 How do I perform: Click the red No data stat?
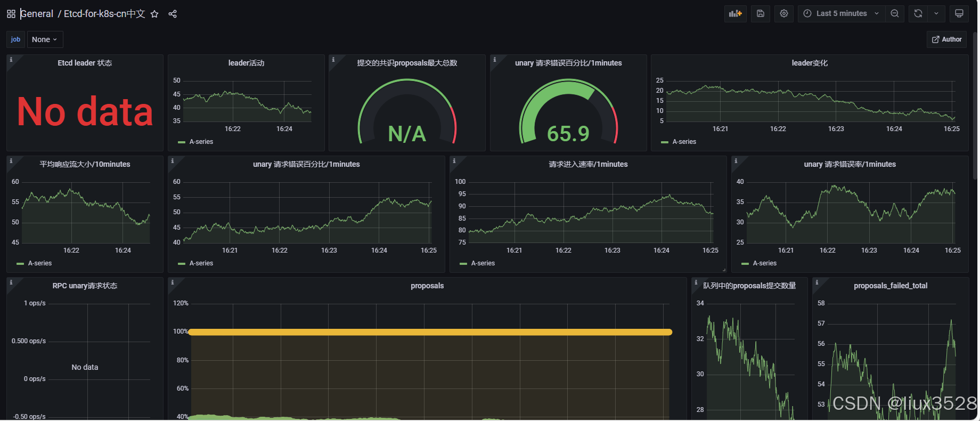pyautogui.click(x=85, y=112)
